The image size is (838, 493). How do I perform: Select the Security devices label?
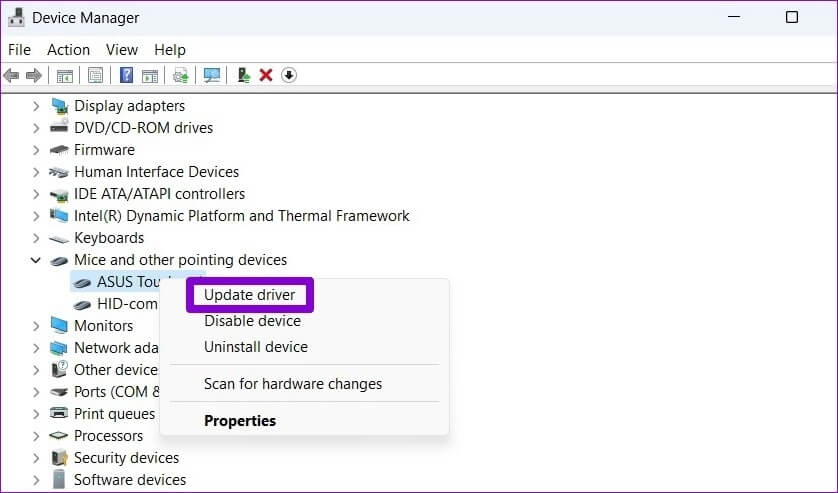[x=126, y=458]
